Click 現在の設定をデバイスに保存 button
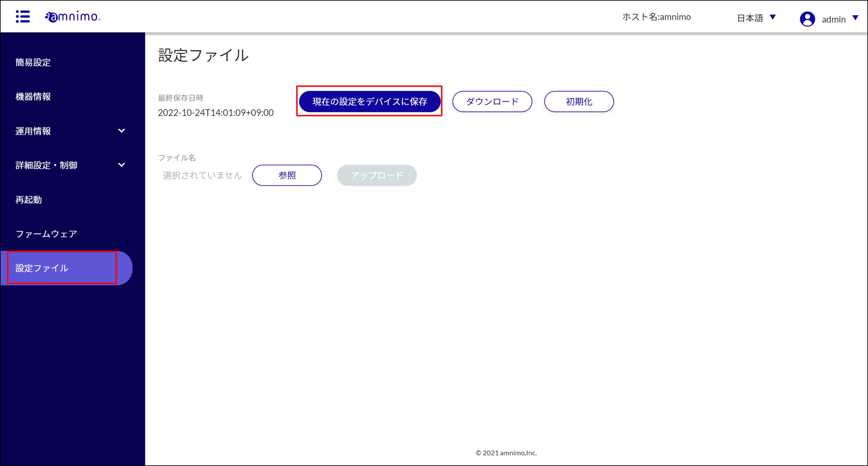Image resolution: width=868 pixels, height=466 pixels. 370,101
